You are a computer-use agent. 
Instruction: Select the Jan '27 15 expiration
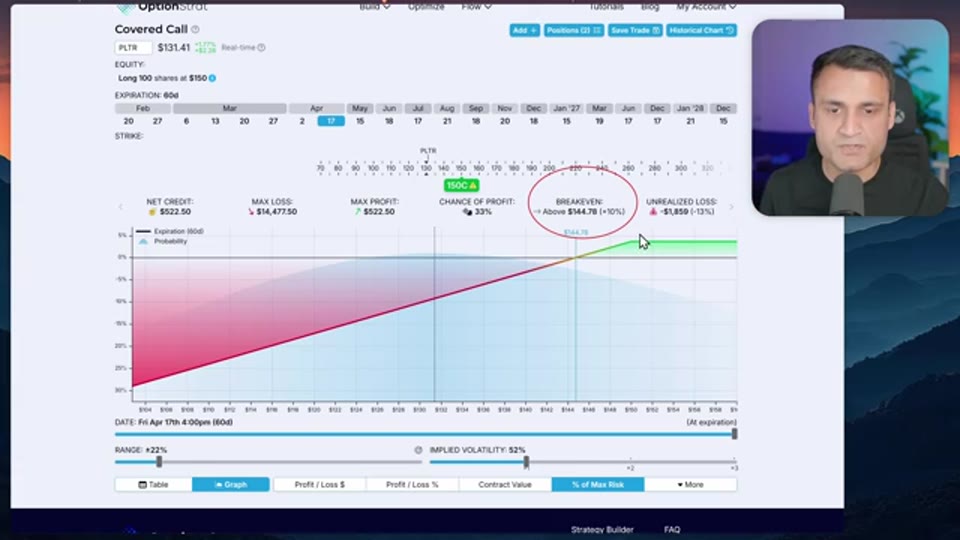(x=566, y=121)
